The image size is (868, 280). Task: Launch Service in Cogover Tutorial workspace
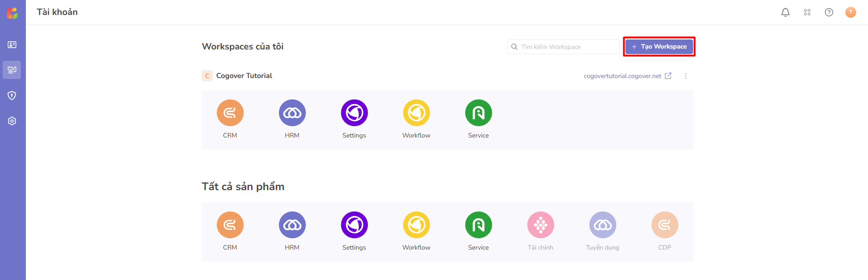point(479,113)
